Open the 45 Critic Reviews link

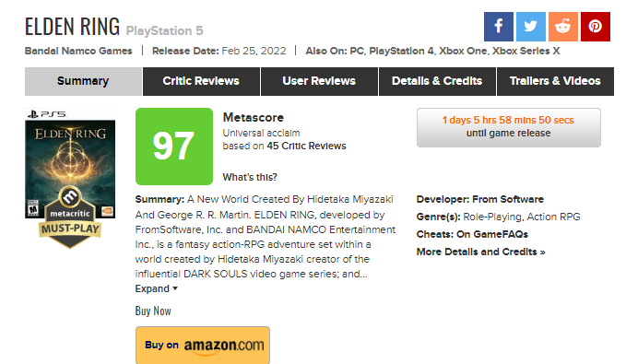pos(306,147)
